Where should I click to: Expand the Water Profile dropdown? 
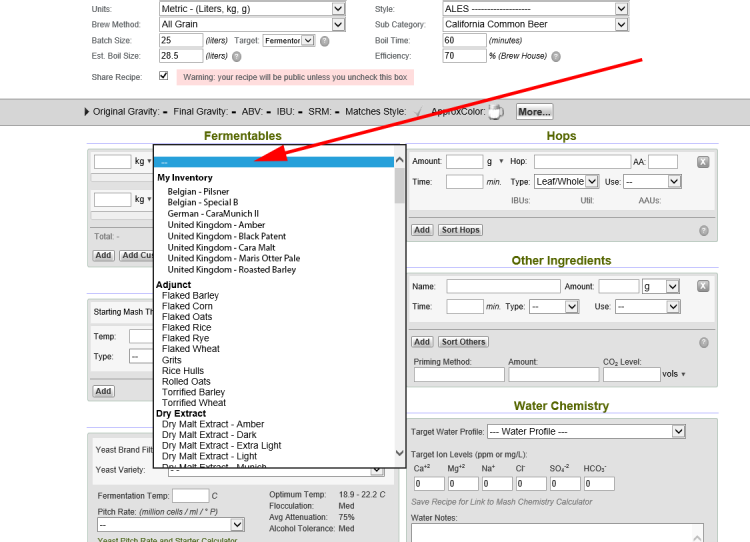(x=585, y=431)
